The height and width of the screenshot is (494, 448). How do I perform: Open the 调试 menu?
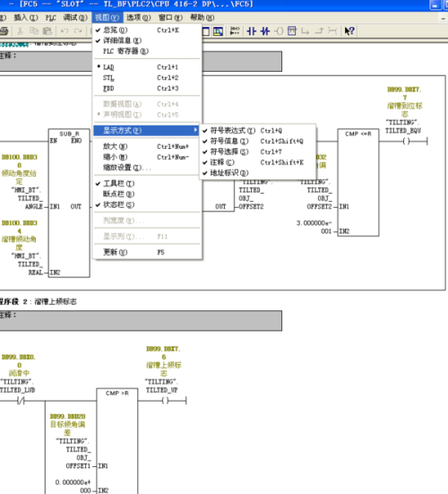75,17
